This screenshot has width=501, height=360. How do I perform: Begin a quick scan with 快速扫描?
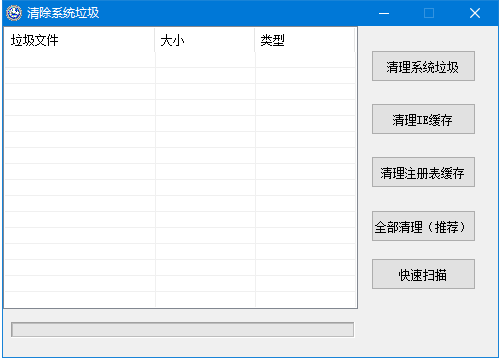[423, 274]
